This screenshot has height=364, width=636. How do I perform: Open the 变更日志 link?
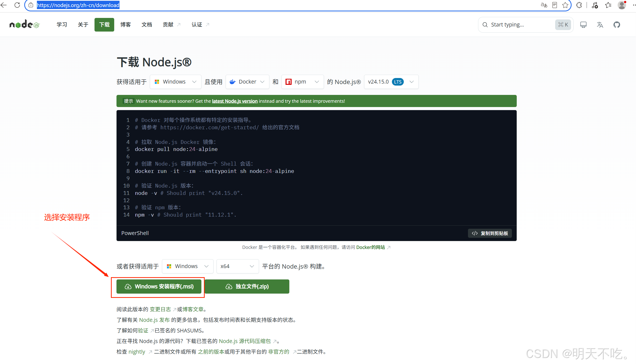(x=160, y=309)
